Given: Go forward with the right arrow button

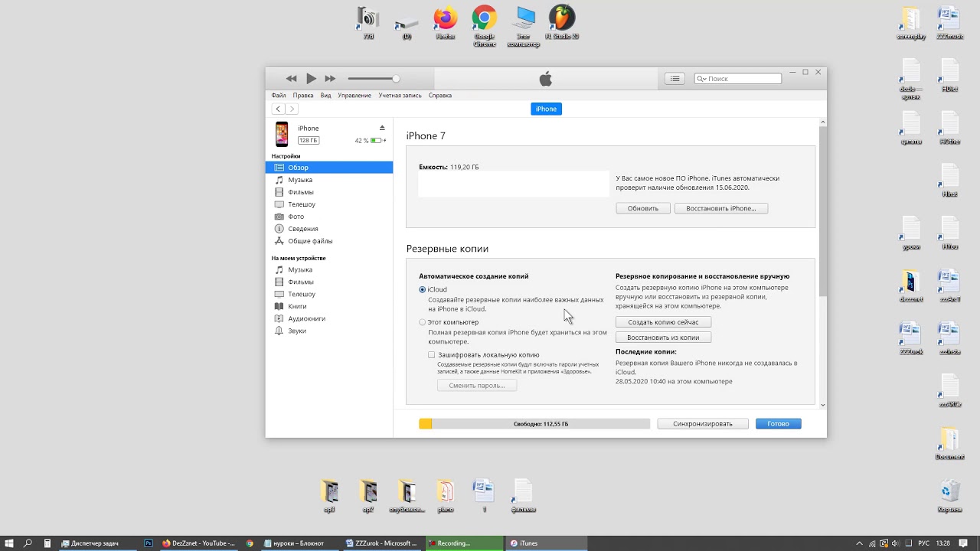Looking at the screenshot, I should pyautogui.click(x=291, y=109).
